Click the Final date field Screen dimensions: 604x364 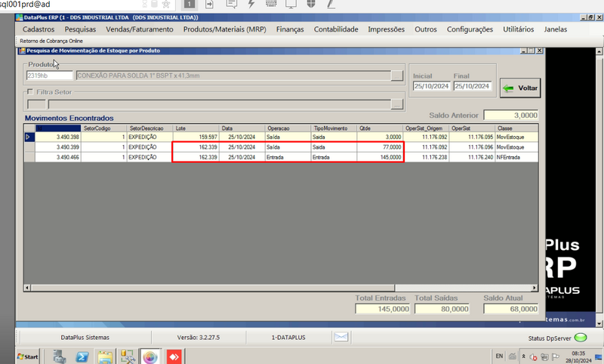coord(473,86)
